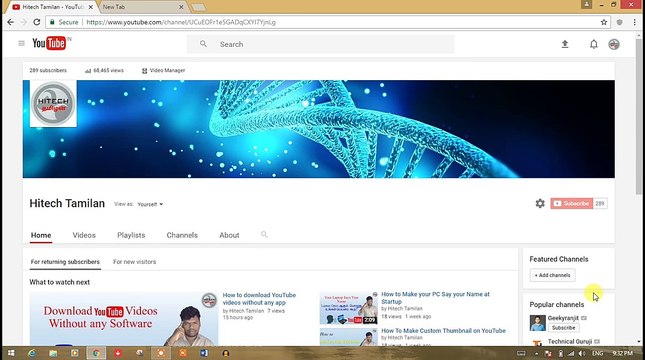
Task: Click the shield extension icon
Action: click(619, 22)
